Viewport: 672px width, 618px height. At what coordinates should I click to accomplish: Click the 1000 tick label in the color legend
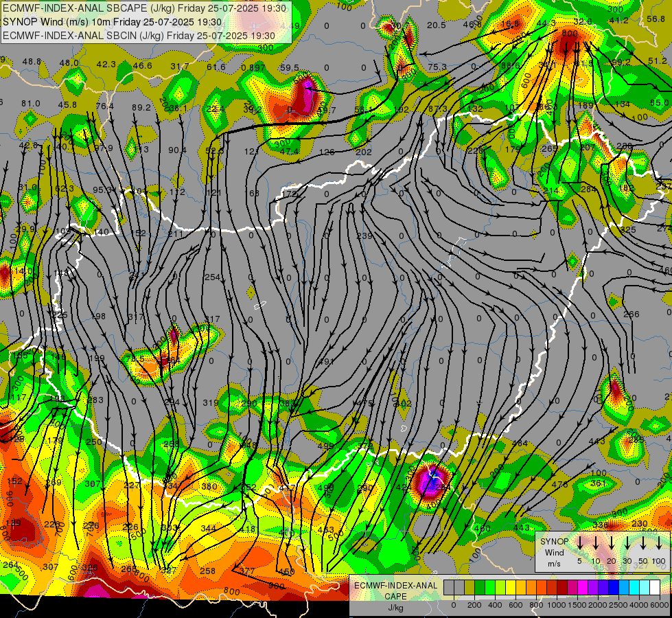pyautogui.click(x=557, y=605)
